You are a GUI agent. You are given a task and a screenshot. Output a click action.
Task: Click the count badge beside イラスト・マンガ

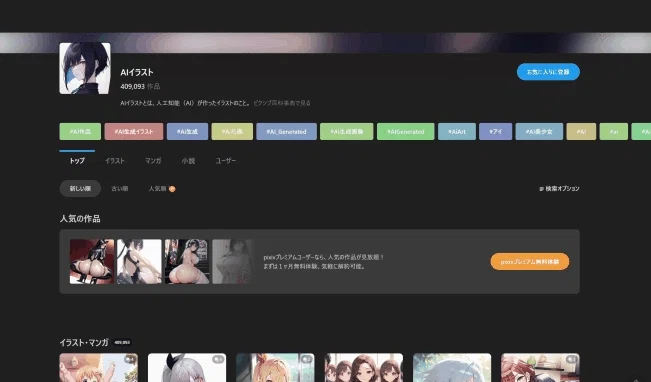[122, 343]
